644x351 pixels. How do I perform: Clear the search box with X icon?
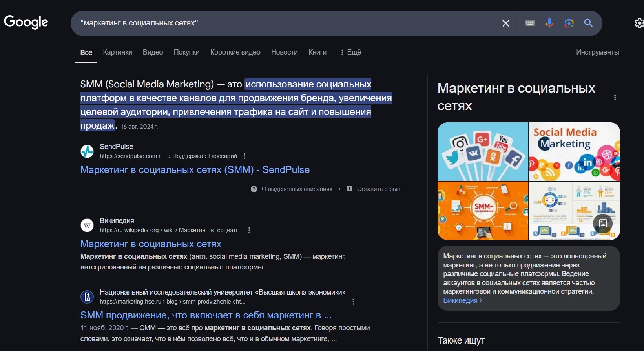tap(506, 24)
